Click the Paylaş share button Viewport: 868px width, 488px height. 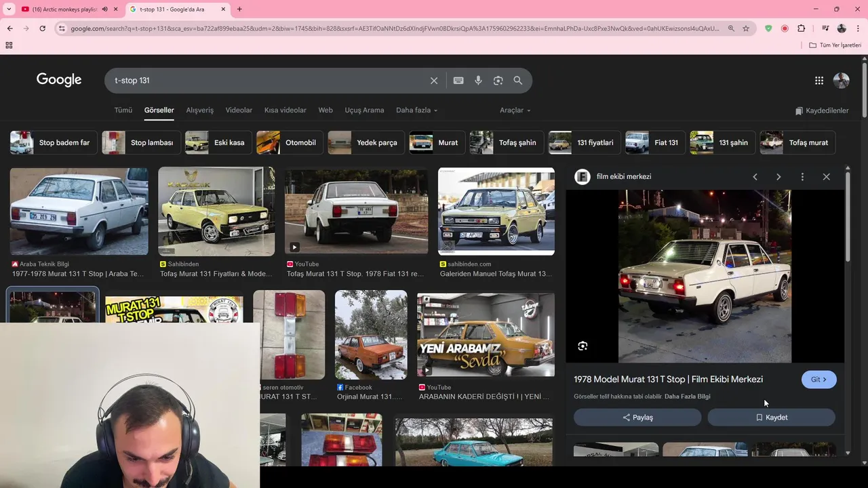pyautogui.click(x=637, y=418)
